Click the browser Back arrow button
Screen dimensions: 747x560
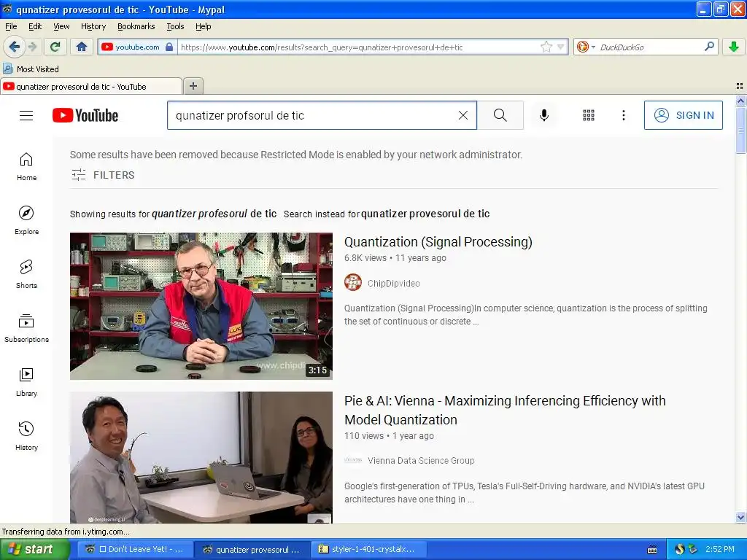14,47
